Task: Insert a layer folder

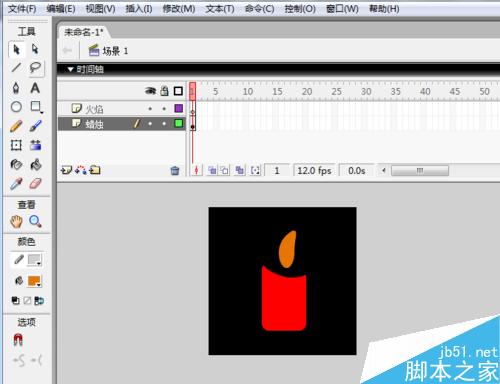Action: tap(95, 170)
